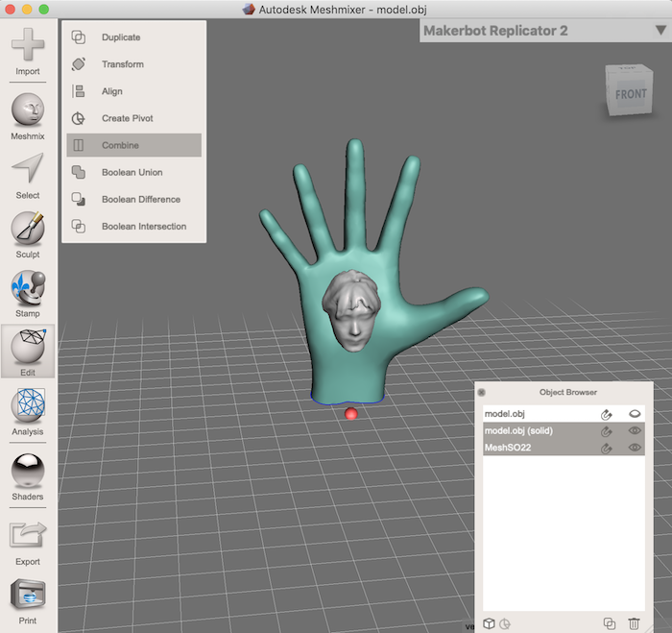Toggle target icon for MeshSO22 row
The image size is (672, 633).
607,449
